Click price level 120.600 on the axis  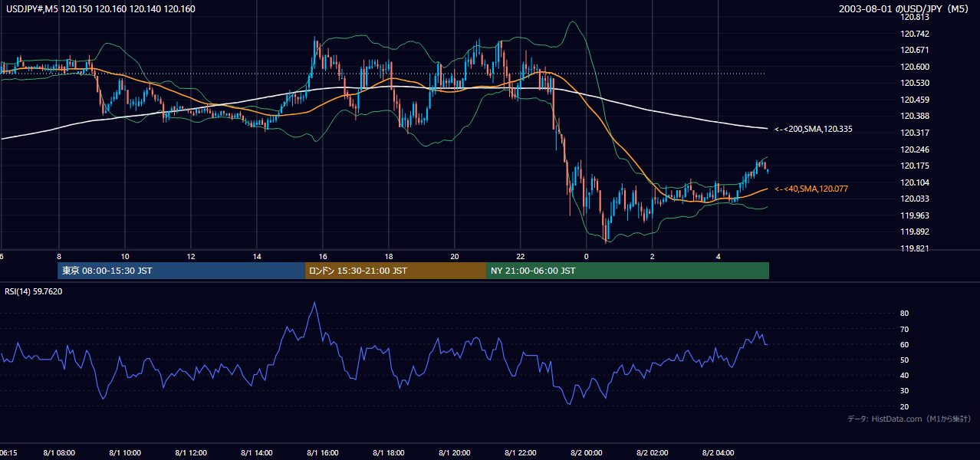[916, 67]
